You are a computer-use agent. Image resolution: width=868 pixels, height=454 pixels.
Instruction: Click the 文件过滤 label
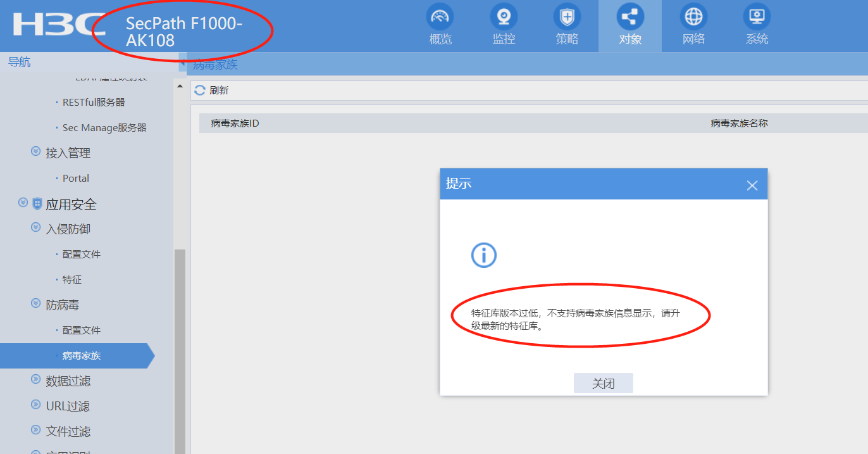68,431
